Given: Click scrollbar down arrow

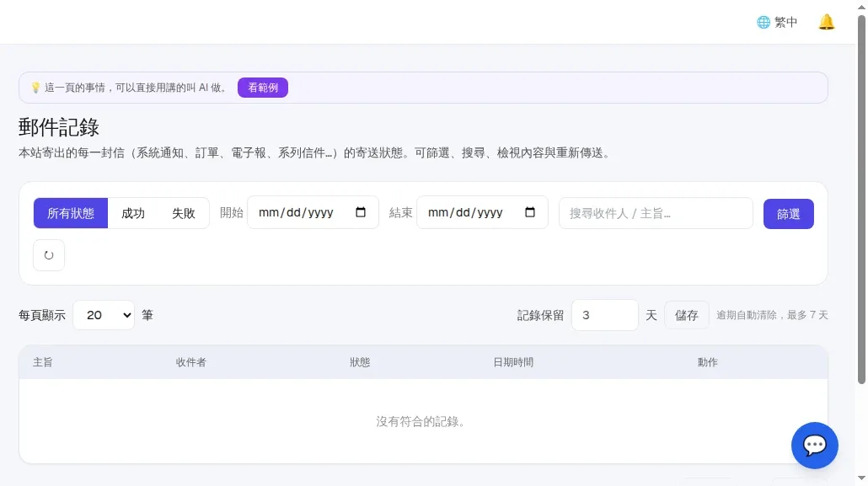Looking at the screenshot, I should (x=861, y=478).
